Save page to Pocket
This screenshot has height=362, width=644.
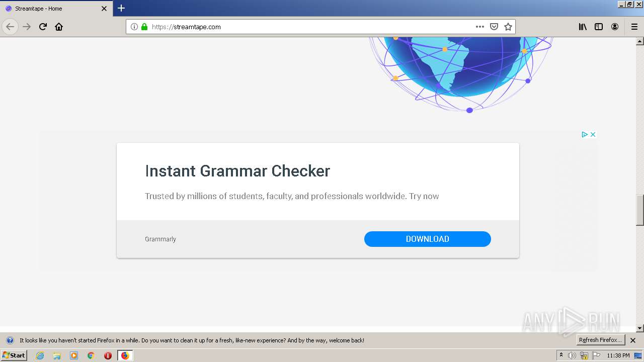click(x=494, y=27)
